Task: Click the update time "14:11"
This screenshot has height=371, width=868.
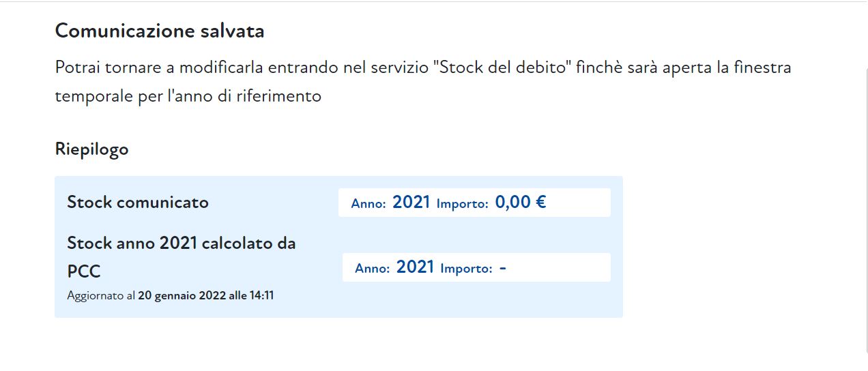Action: (x=262, y=296)
